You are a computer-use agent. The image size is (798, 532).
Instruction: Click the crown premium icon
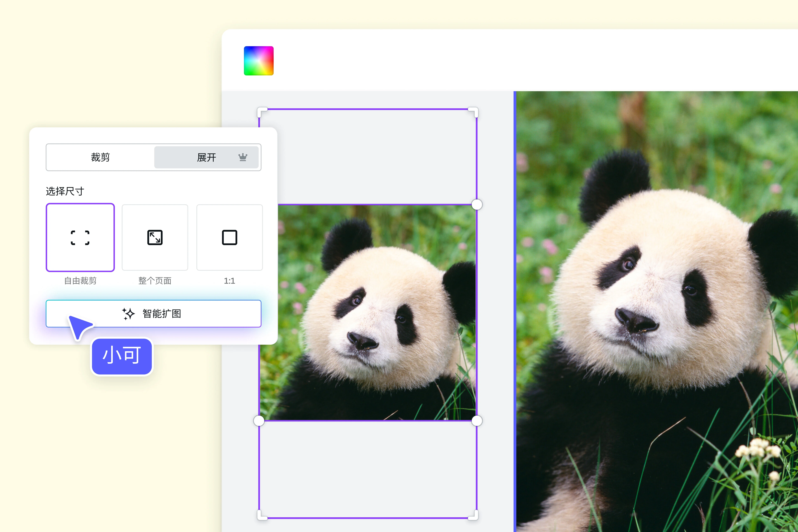[243, 157]
